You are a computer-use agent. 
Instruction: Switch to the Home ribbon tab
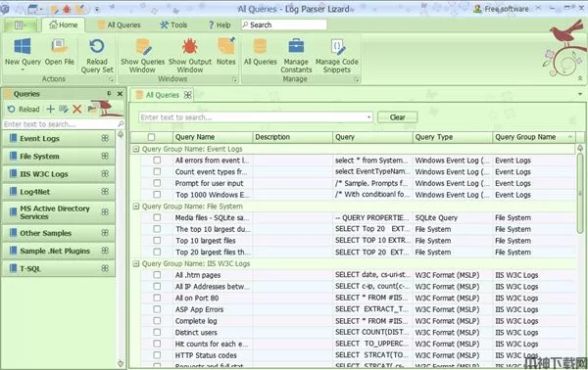[x=63, y=25]
